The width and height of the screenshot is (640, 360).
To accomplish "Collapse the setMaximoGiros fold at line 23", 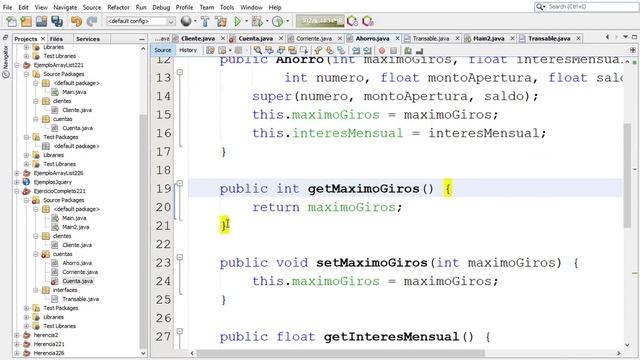I will (180, 258).
